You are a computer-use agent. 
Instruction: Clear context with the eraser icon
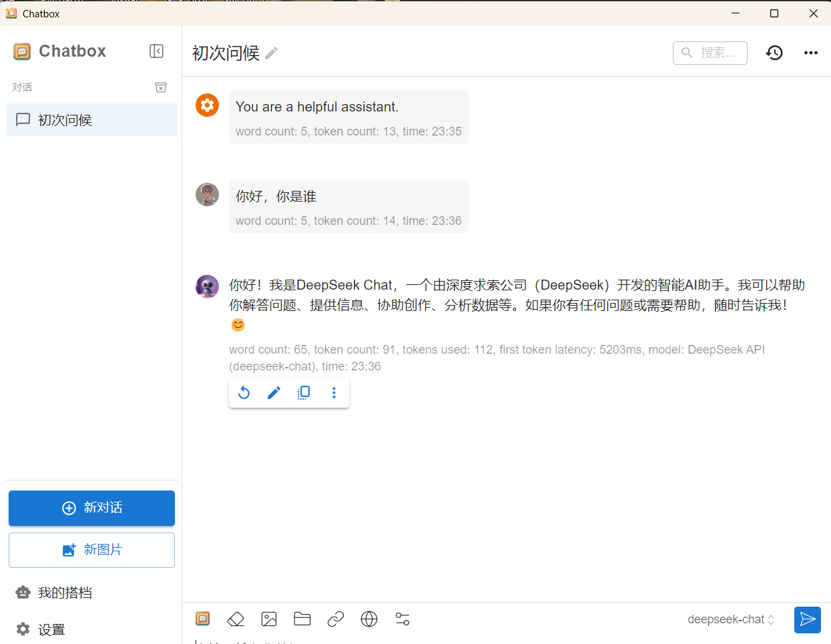[x=236, y=619]
